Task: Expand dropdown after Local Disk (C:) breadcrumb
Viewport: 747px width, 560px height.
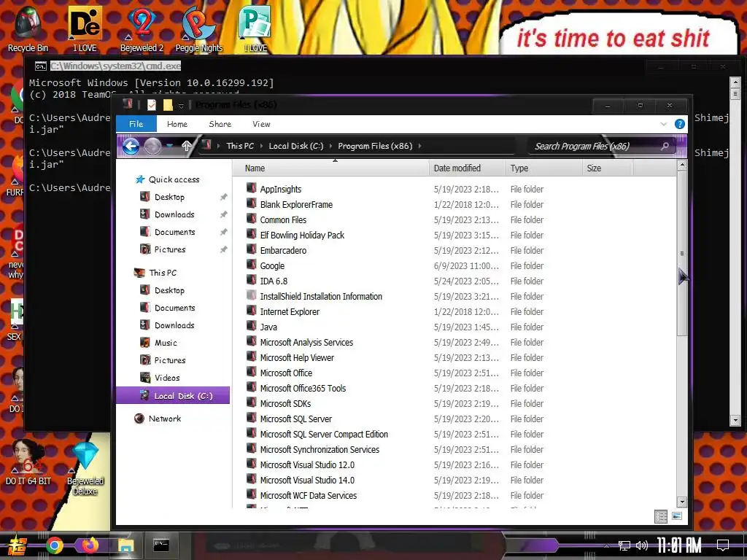Action: 330,146
